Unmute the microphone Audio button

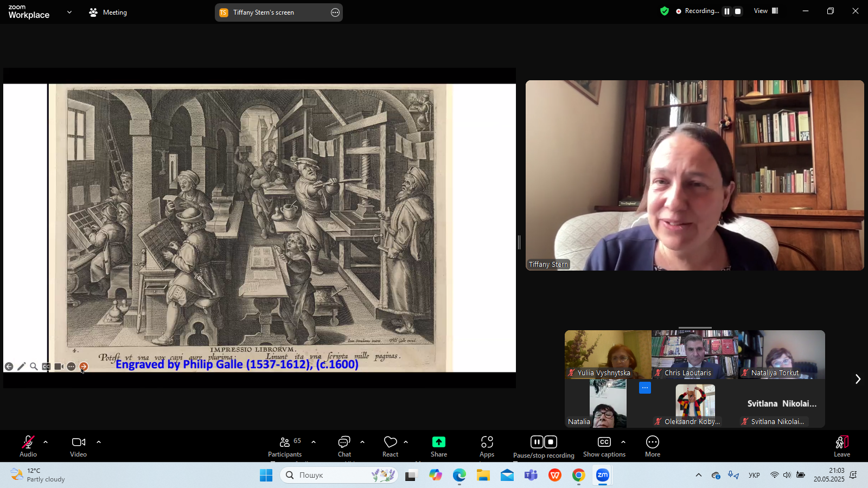[28, 446]
